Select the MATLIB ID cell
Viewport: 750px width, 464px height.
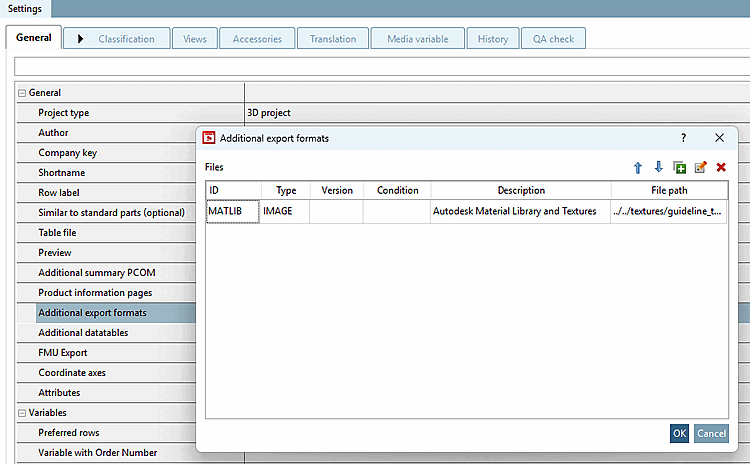(233, 211)
